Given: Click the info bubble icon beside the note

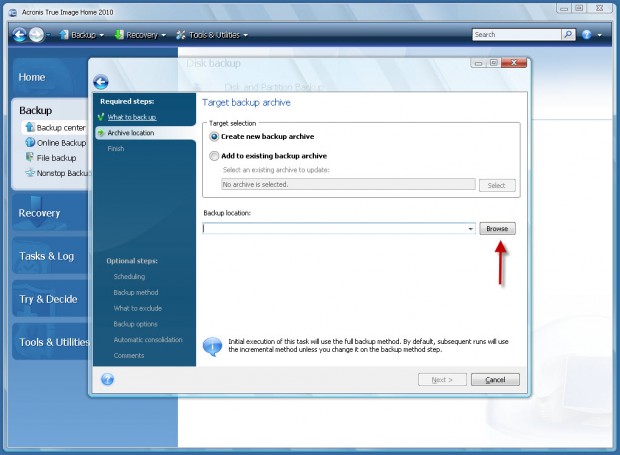Looking at the screenshot, I should point(212,347).
